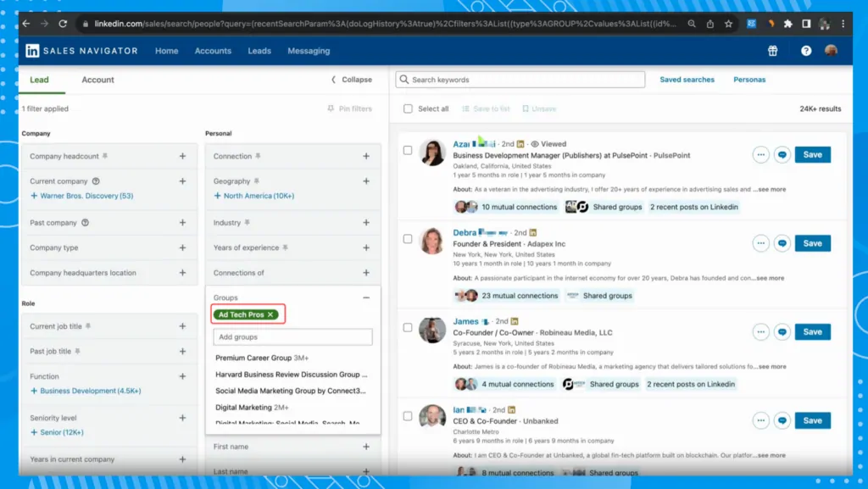Open Azar's profile photo

[431, 153]
